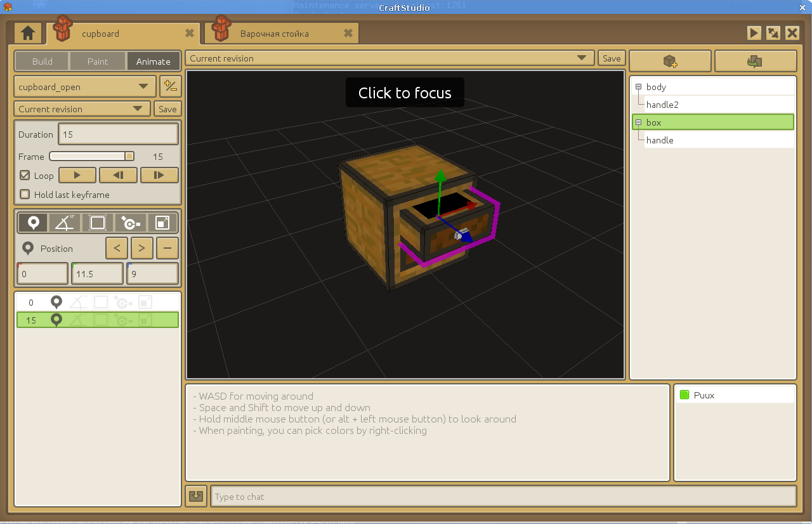Viewport: 812px width, 524px height.
Task: Open the model Current revision dropdown above the viewport
Action: [390, 58]
